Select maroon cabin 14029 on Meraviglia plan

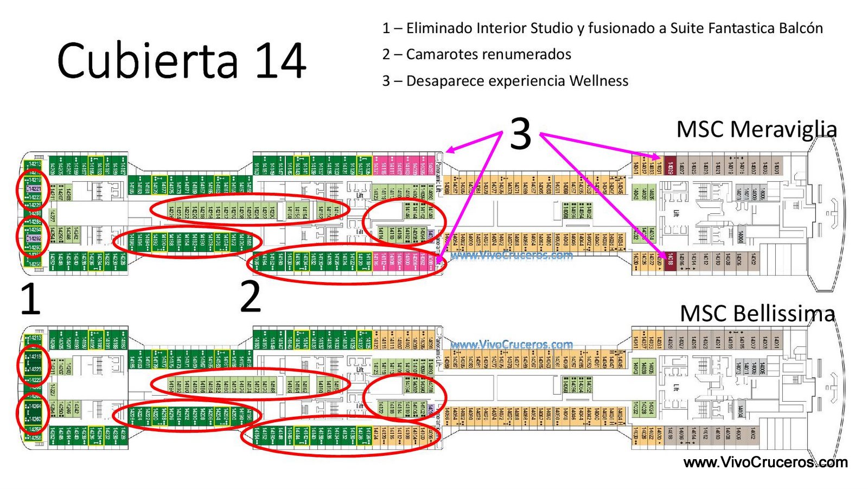(671, 167)
